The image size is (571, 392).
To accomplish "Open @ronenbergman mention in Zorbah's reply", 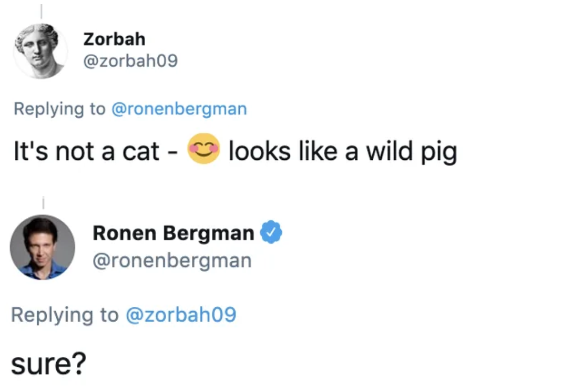I will 179,109.
